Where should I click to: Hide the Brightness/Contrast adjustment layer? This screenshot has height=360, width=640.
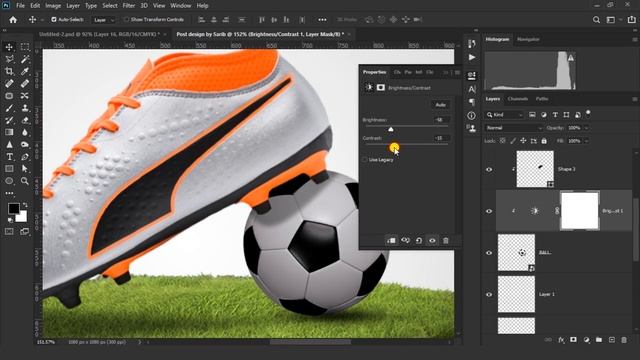(x=489, y=211)
